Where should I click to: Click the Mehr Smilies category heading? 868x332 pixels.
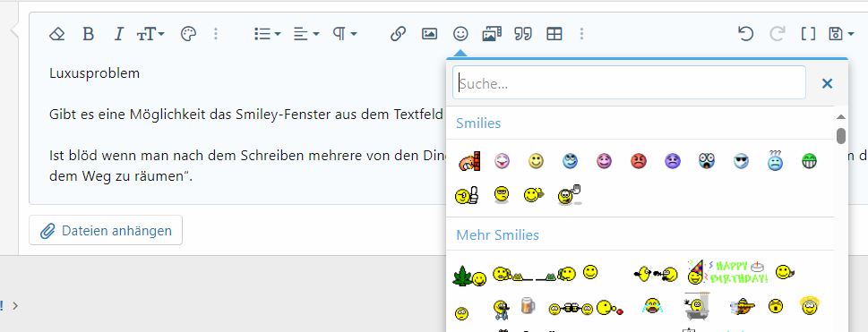[x=498, y=235]
